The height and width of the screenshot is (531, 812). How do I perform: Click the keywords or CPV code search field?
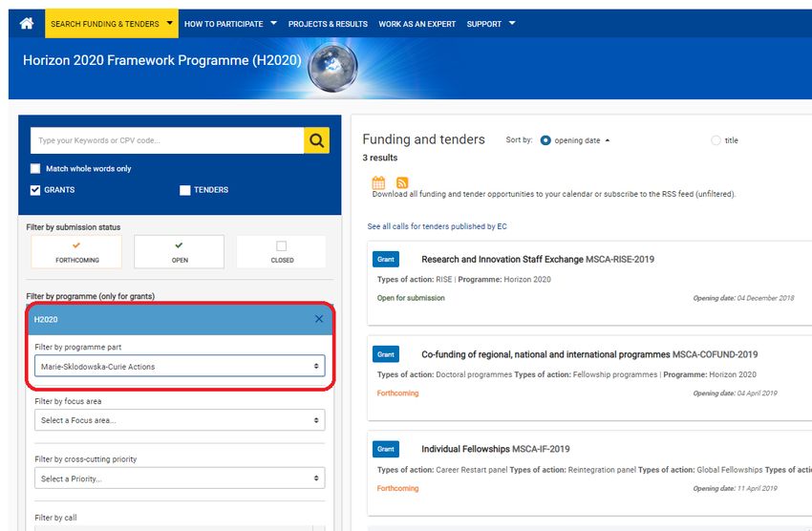167,140
